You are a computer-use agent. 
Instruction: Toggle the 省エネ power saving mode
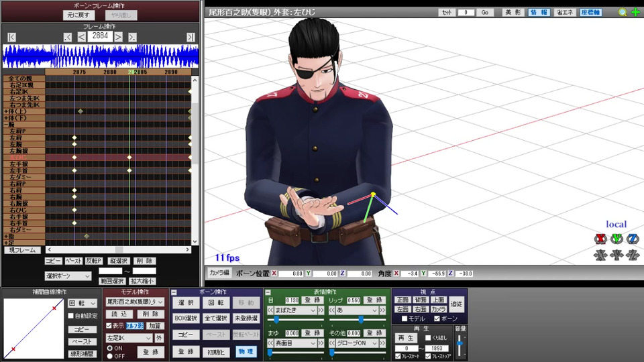click(564, 12)
